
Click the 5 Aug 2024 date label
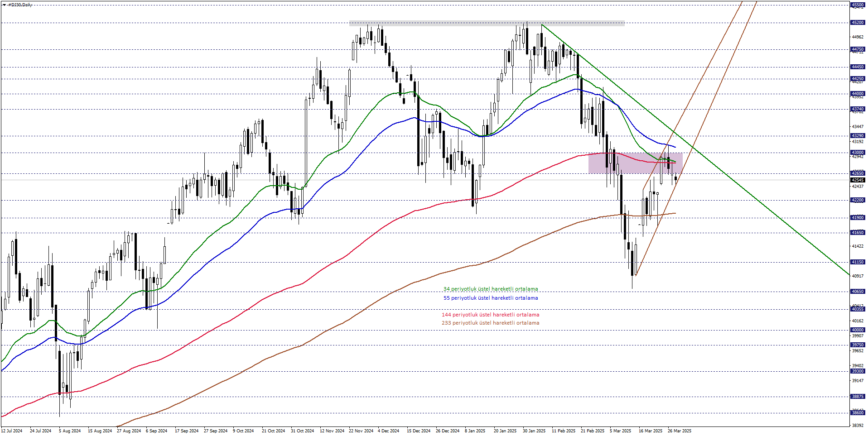tap(70, 431)
